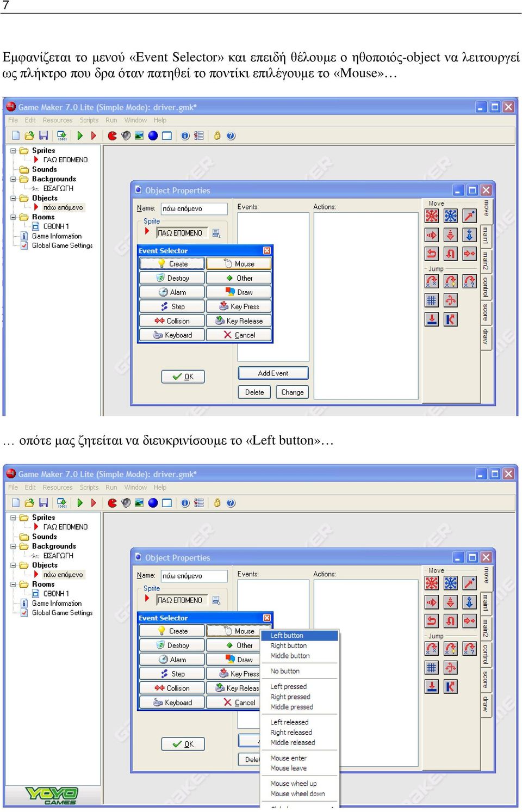Click the Speed Horizontal action in first screenshot
The image size is (522, 812).
432,235
